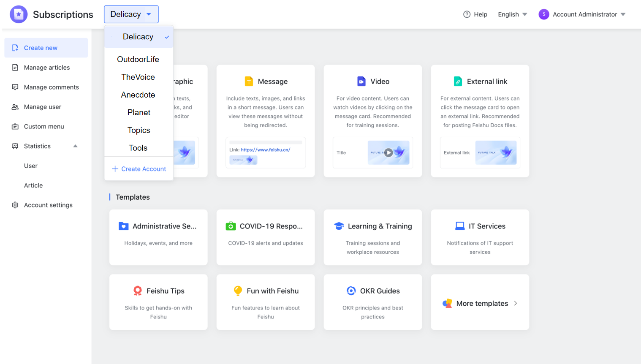This screenshot has width=641, height=364.
Task: Switch to the OutdoorLife account
Action: 138,60
